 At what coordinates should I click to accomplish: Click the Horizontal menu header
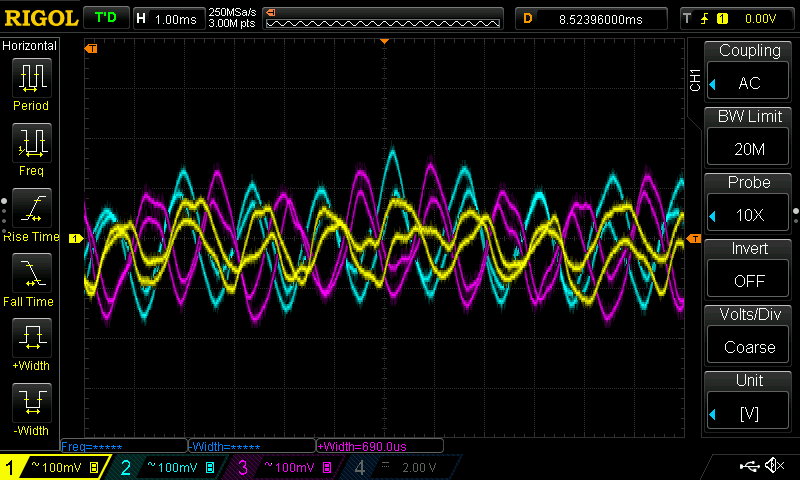click(x=30, y=45)
